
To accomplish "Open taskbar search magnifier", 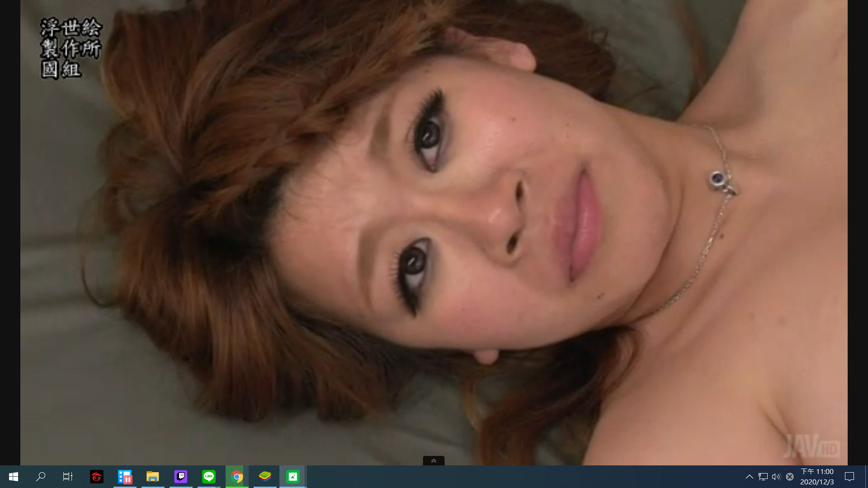I will point(41,477).
